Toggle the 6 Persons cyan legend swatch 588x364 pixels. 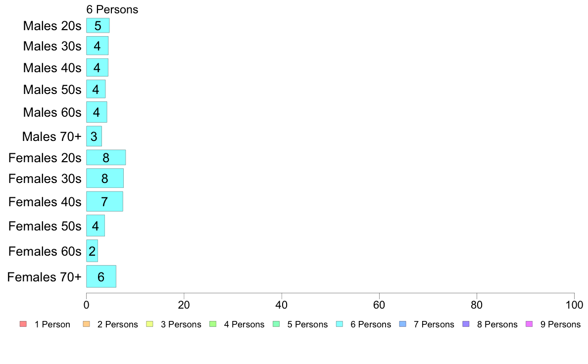340,324
